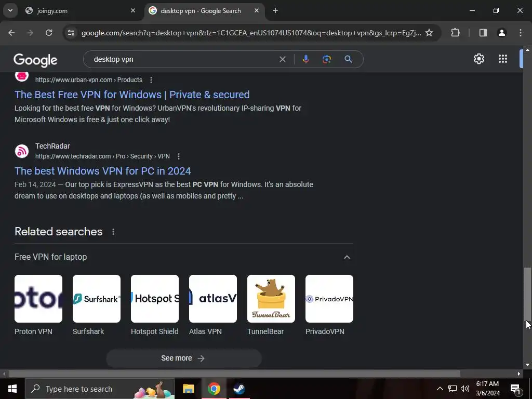Open Steam from the taskbar

tap(239, 389)
